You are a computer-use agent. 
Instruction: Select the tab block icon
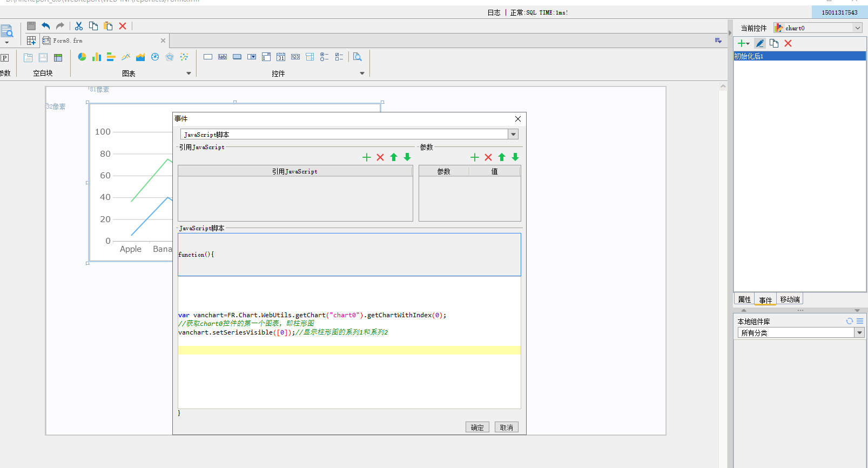pos(43,58)
